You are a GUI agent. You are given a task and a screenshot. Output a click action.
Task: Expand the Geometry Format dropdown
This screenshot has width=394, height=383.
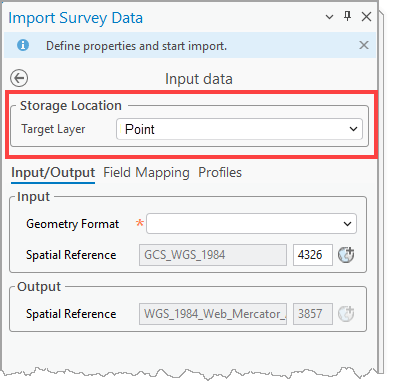coord(251,224)
